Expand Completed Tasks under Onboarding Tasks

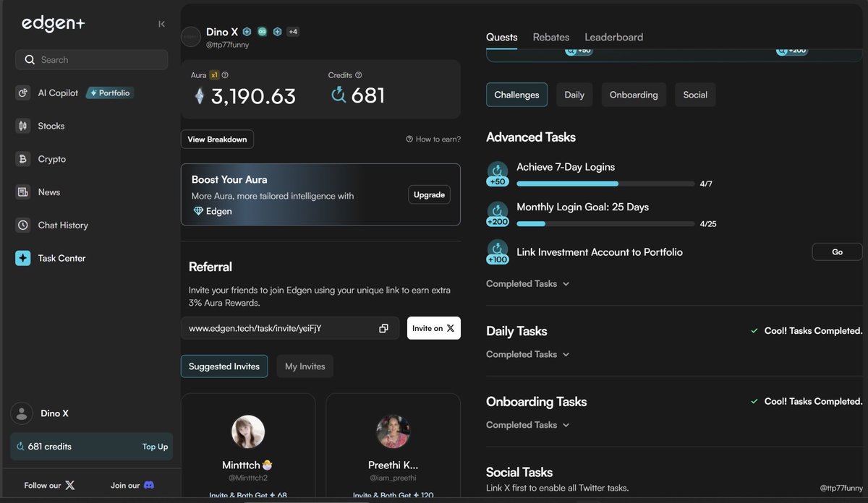528,425
